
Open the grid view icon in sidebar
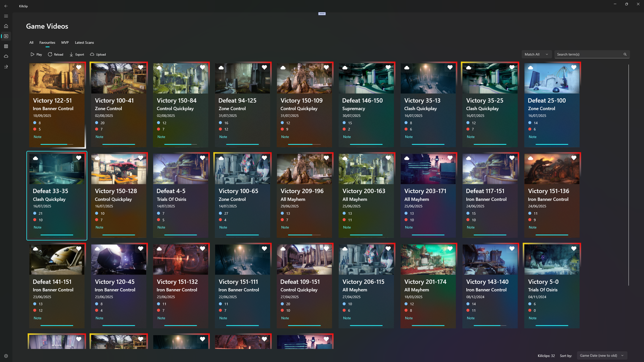(x=6, y=46)
